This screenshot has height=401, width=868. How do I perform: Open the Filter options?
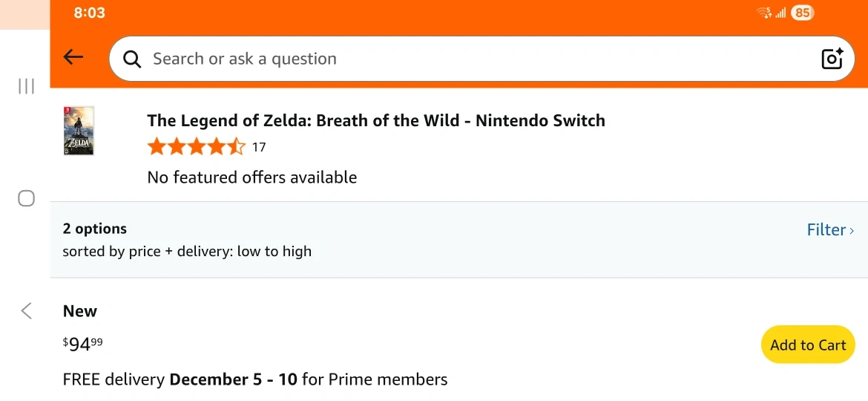coord(829,230)
